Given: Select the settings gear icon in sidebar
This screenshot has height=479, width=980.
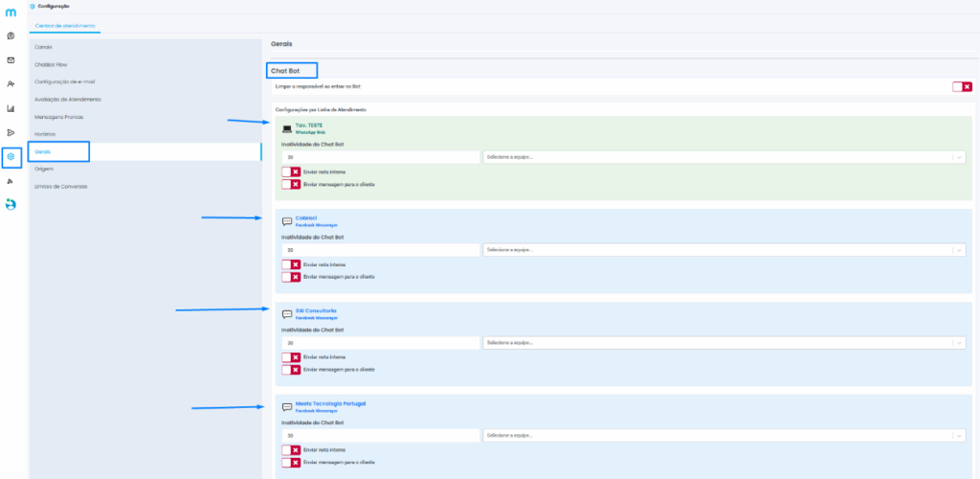Looking at the screenshot, I should coord(11,156).
